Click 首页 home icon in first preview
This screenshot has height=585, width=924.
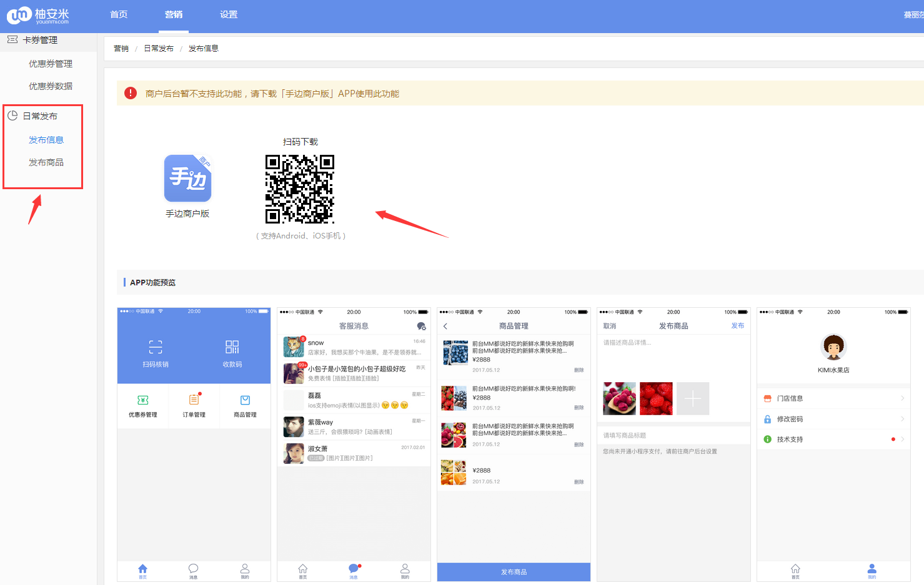143,569
